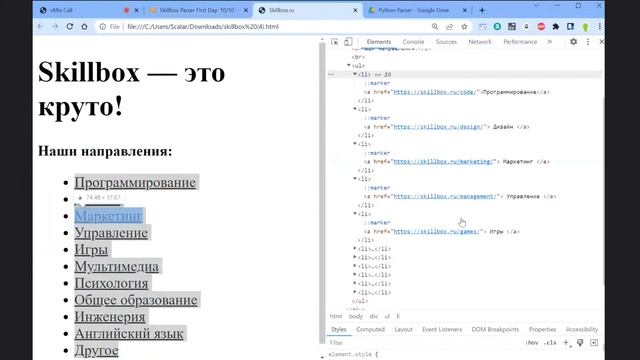This screenshot has width=640, height=360.
Task: Select the Styles pane tab
Action: (x=338, y=329)
